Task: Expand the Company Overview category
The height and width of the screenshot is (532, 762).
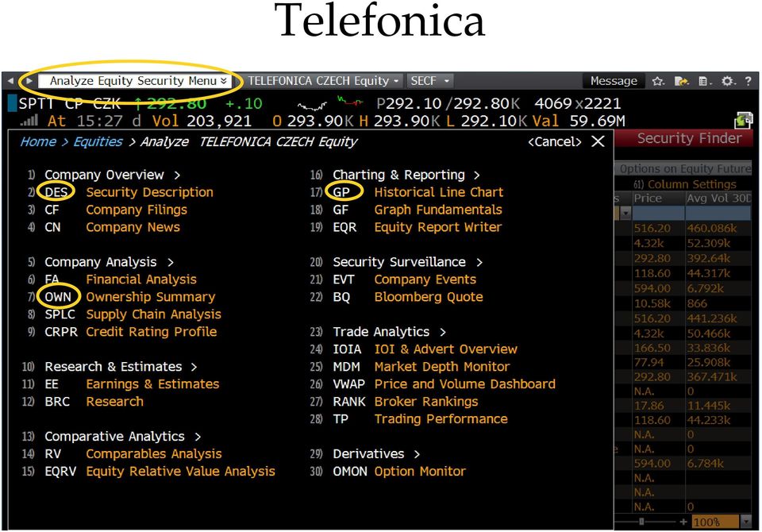Action: tap(112, 175)
